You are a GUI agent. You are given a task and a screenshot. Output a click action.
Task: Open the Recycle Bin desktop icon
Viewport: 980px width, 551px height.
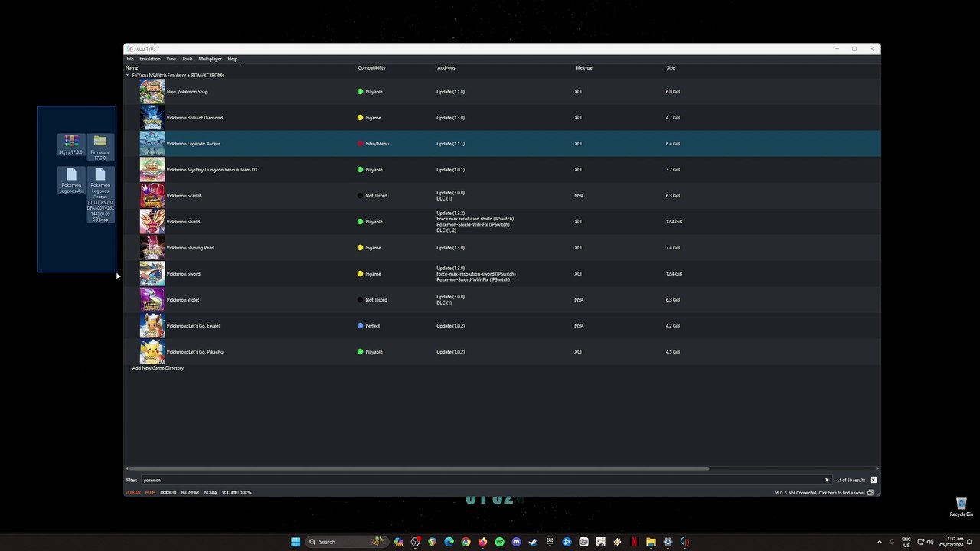pos(962,507)
